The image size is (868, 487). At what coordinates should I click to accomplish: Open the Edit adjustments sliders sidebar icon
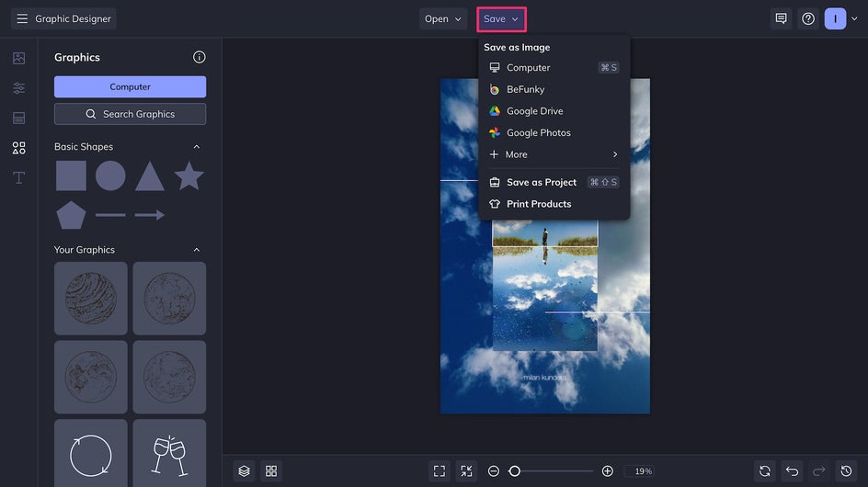[18, 88]
